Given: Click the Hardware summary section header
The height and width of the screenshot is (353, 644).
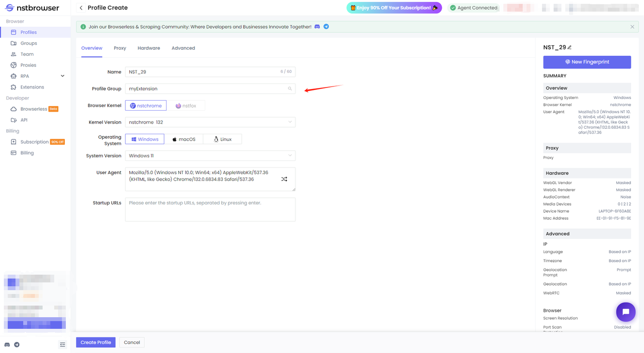Looking at the screenshot, I should [x=587, y=173].
